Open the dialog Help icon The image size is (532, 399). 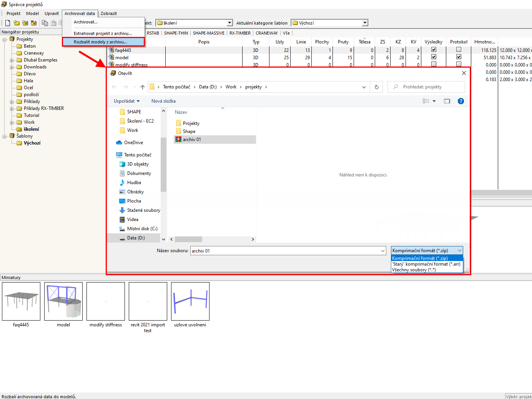461,101
